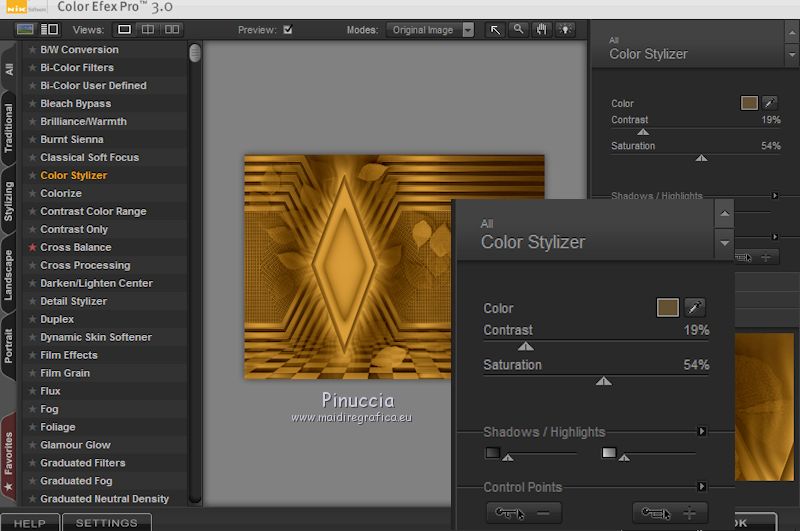Toggle favorite star for Film Grain
This screenshot has width=800, height=531.
pyautogui.click(x=32, y=373)
